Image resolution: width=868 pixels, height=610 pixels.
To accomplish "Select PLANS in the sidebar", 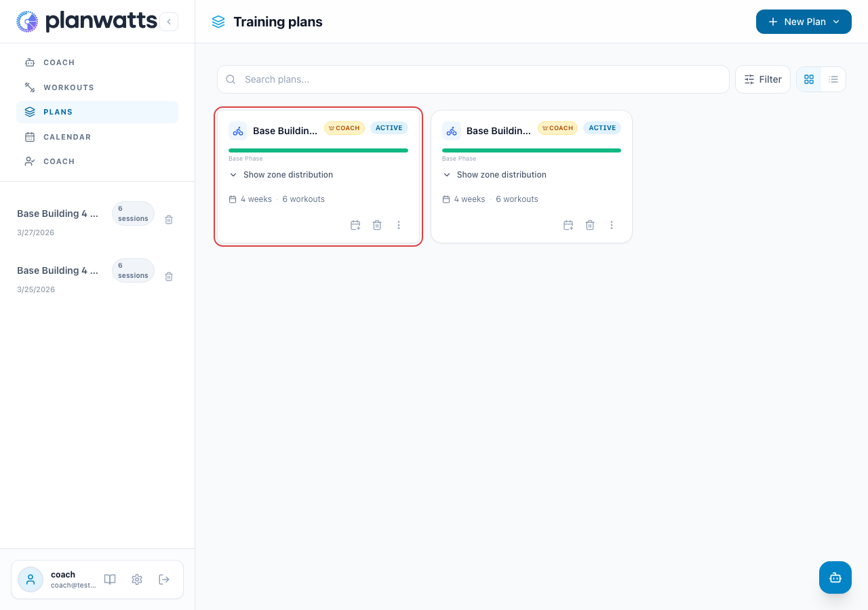I will click(97, 112).
